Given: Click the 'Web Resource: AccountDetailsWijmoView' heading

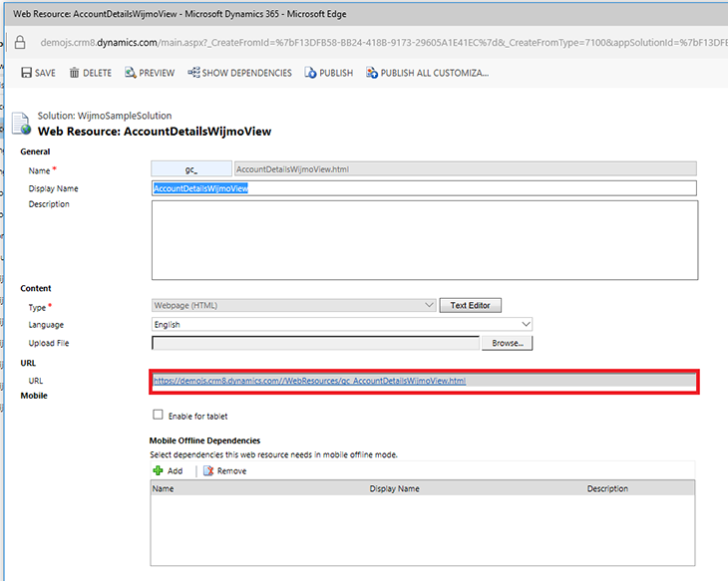Looking at the screenshot, I should pyautogui.click(x=155, y=132).
